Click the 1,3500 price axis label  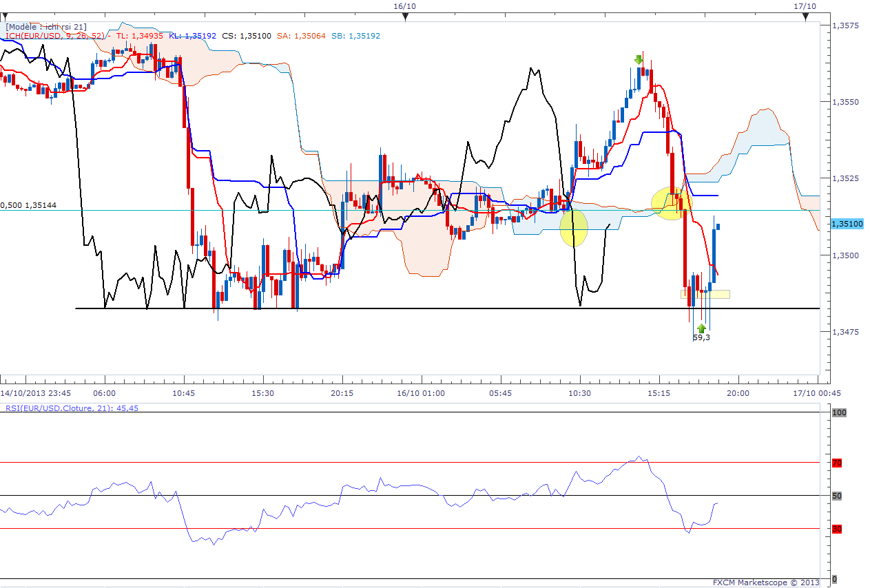pos(846,255)
